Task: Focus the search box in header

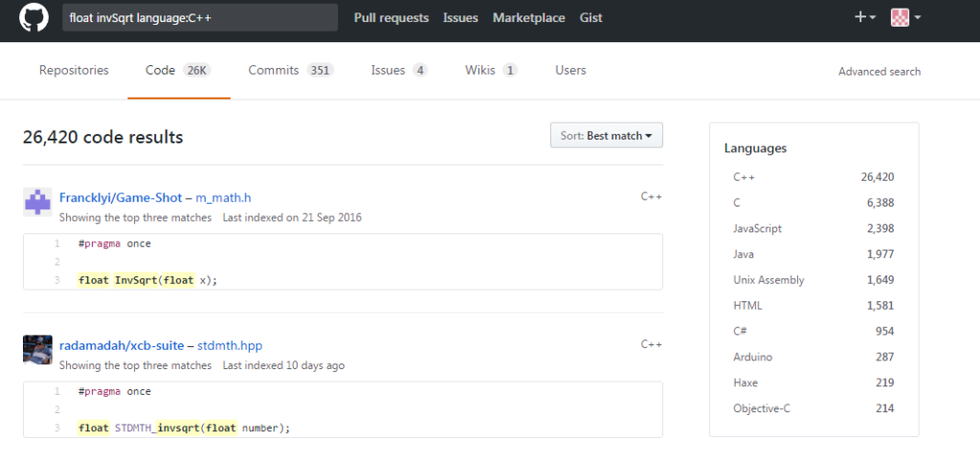Action: (x=200, y=18)
